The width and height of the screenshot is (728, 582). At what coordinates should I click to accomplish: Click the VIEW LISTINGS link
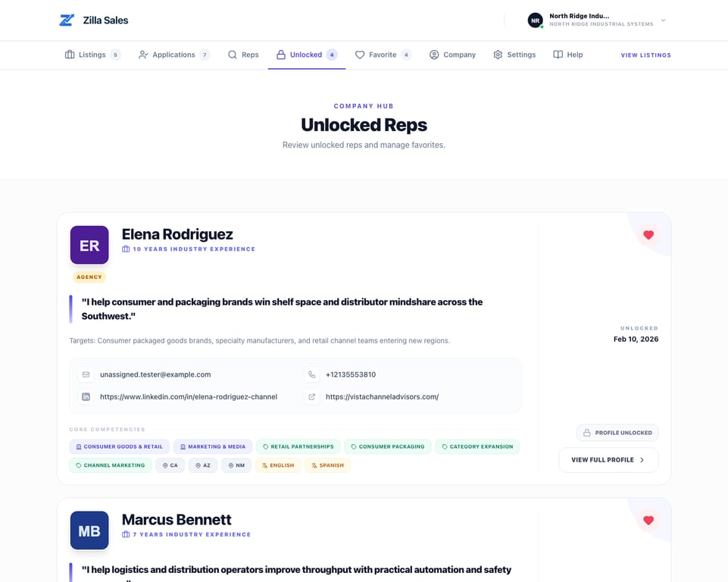(646, 55)
